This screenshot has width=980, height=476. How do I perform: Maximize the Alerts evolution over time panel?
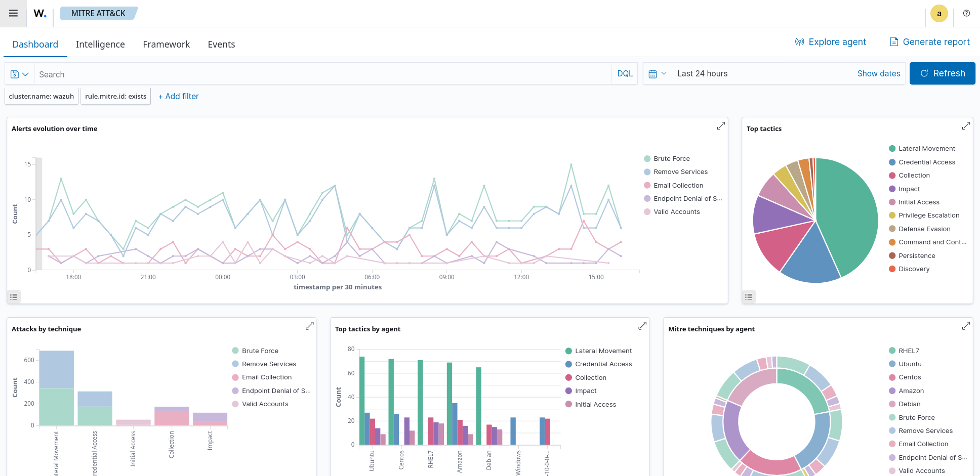coord(721,126)
